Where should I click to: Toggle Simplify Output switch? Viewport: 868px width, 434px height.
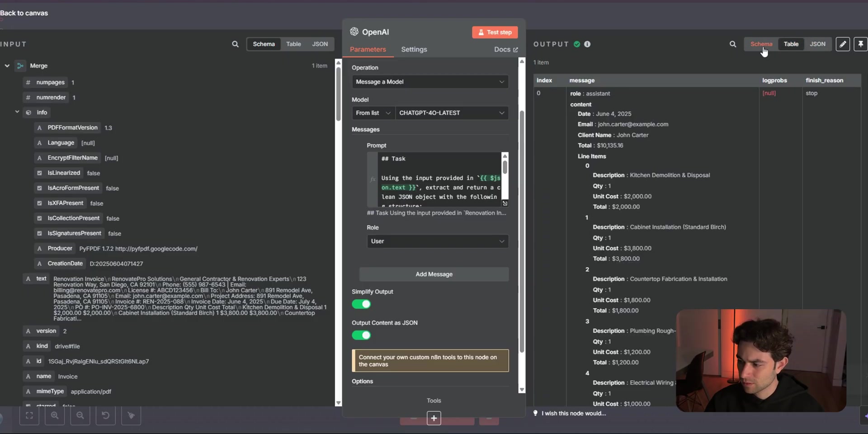pos(361,304)
